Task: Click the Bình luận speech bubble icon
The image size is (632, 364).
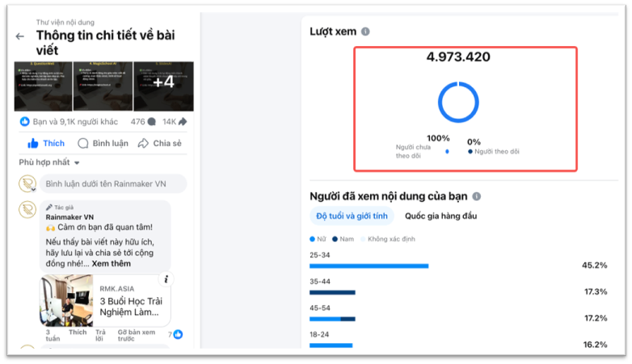Action: [82, 143]
